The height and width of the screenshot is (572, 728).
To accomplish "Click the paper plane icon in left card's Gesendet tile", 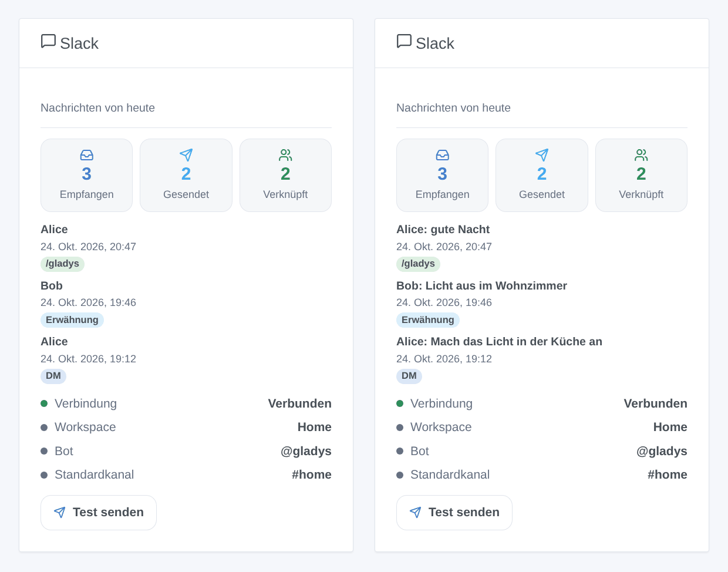I will click(x=186, y=155).
